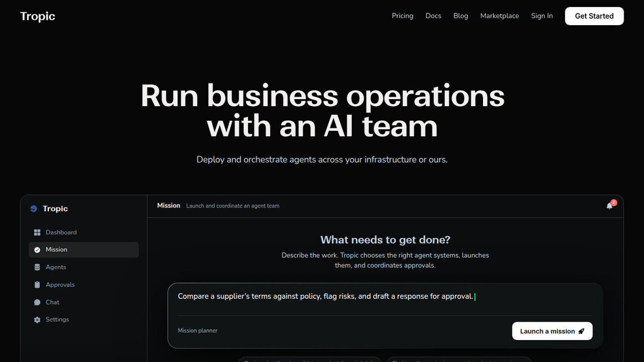This screenshot has width=644, height=362.
Task: Click the 'Deploy and orchestrate agents' subtitle
Action: coord(322,160)
